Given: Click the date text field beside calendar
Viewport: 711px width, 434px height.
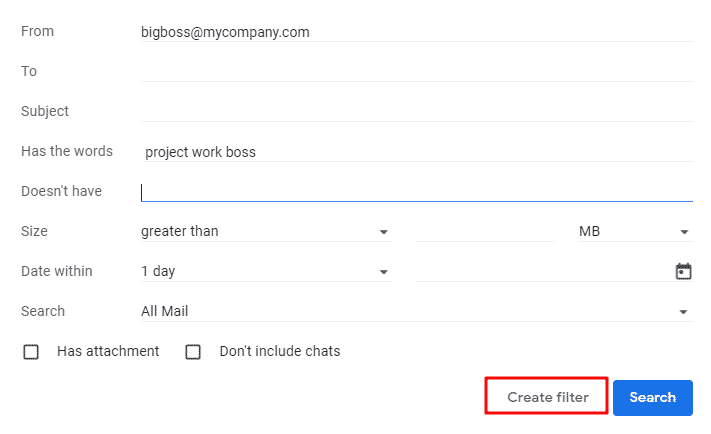Looking at the screenshot, I should coord(544,271).
